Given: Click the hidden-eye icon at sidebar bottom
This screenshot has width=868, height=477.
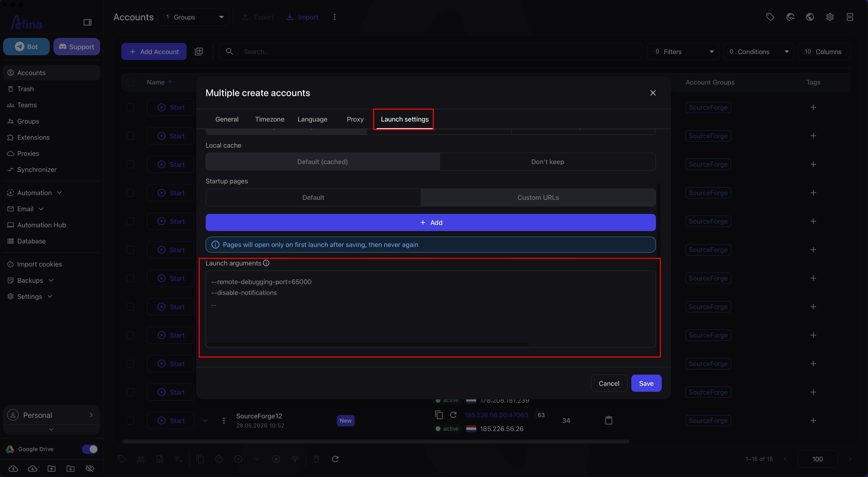Looking at the screenshot, I should (x=90, y=469).
